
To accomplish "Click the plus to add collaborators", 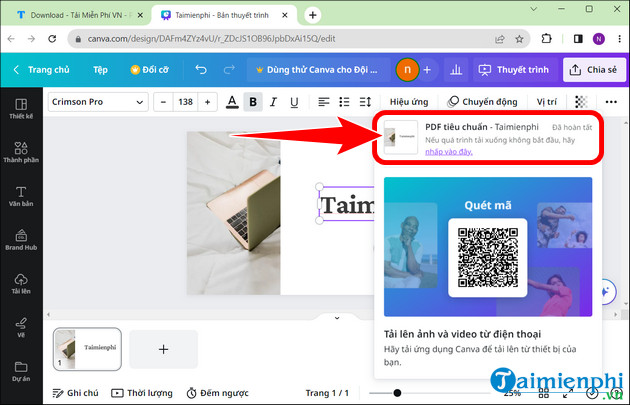I will tap(427, 70).
